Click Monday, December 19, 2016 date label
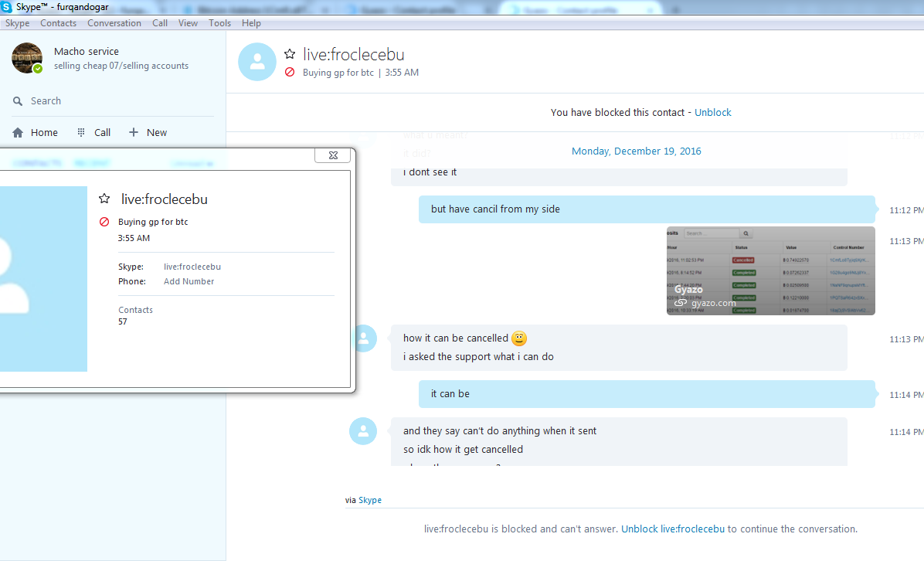 point(637,151)
